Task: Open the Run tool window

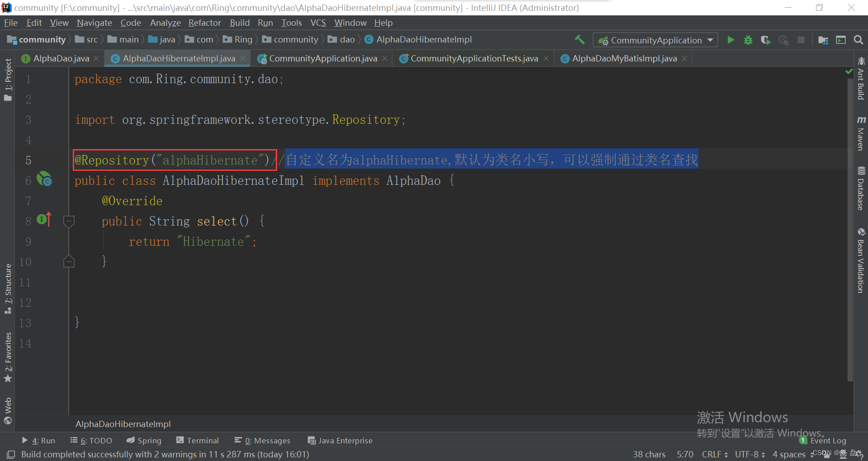Action: (x=38, y=440)
